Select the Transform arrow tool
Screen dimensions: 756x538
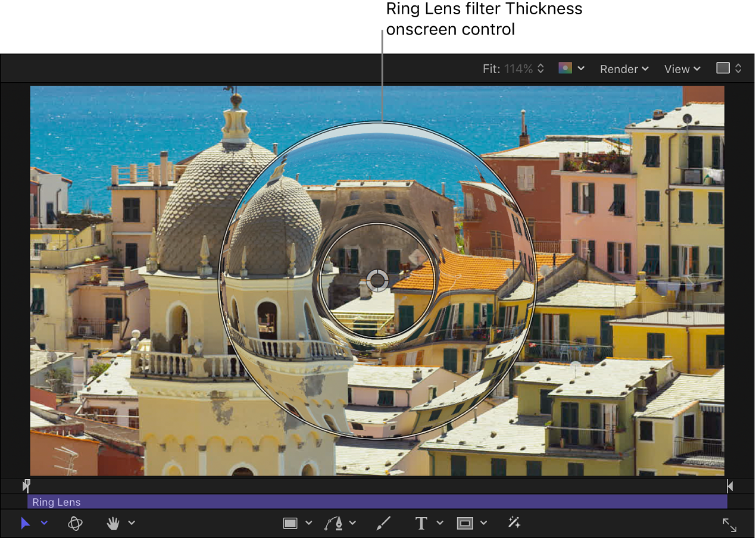25,524
